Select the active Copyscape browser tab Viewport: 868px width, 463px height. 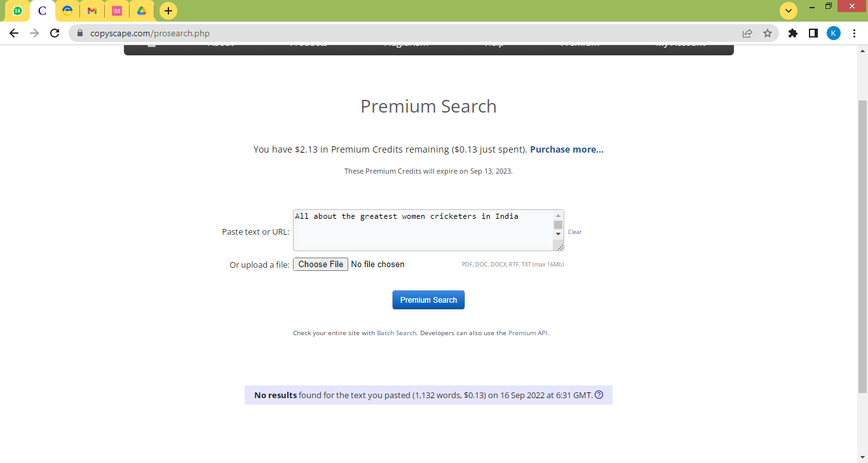coord(43,11)
